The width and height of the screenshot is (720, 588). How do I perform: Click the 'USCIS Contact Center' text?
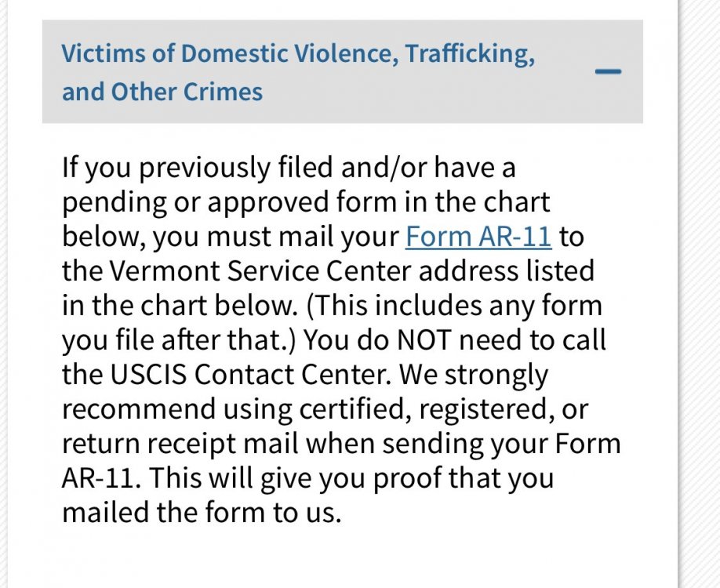(x=249, y=375)
